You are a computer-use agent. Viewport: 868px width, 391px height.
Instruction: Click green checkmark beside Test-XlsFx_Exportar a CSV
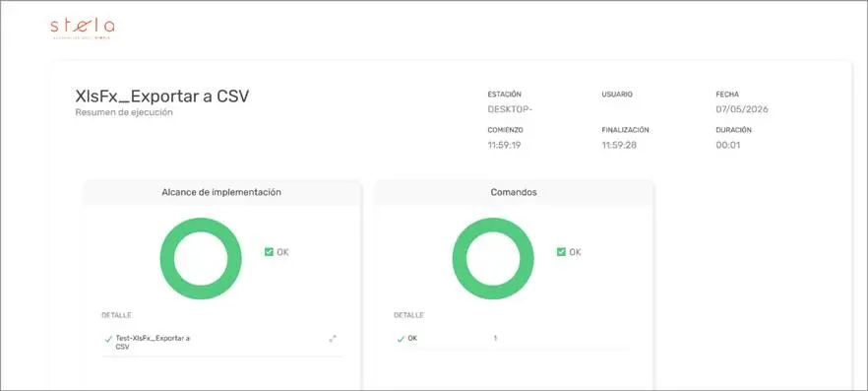tap(108, 339)
